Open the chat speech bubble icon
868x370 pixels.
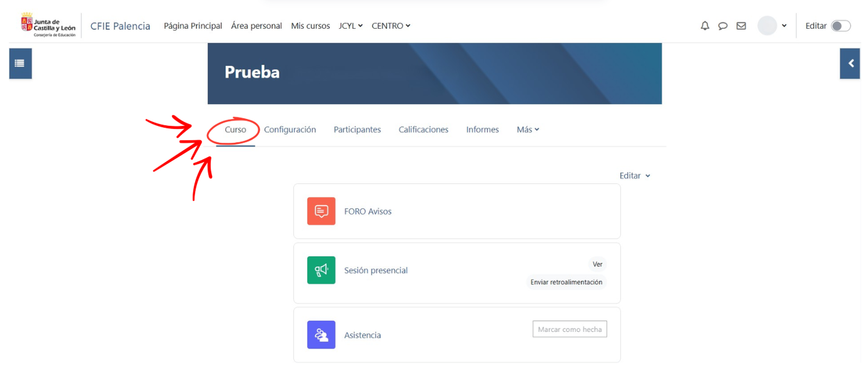[x=723, y=26]
